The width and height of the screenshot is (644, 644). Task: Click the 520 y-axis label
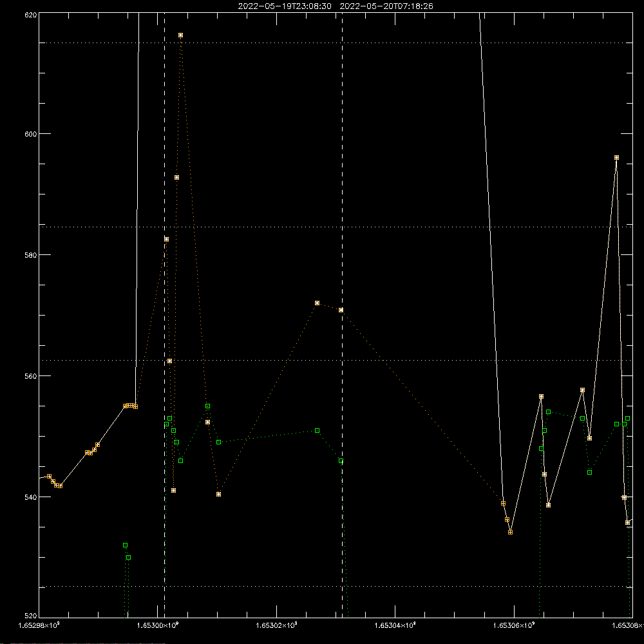(31, 616)
